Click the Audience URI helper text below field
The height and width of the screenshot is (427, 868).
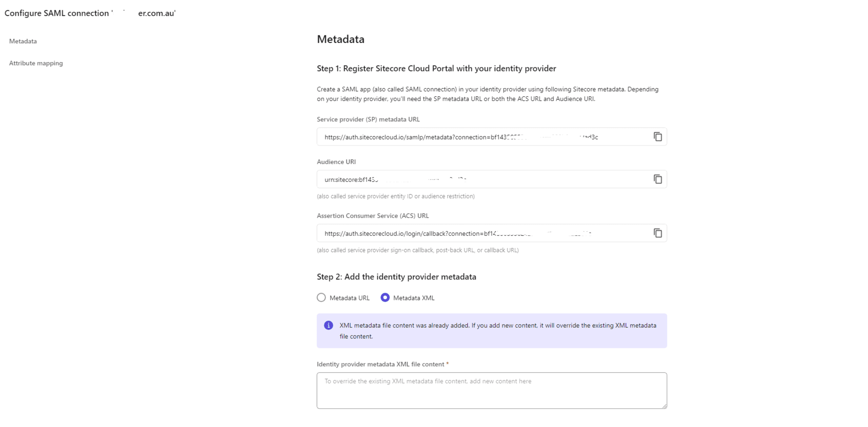coord(395,196)
